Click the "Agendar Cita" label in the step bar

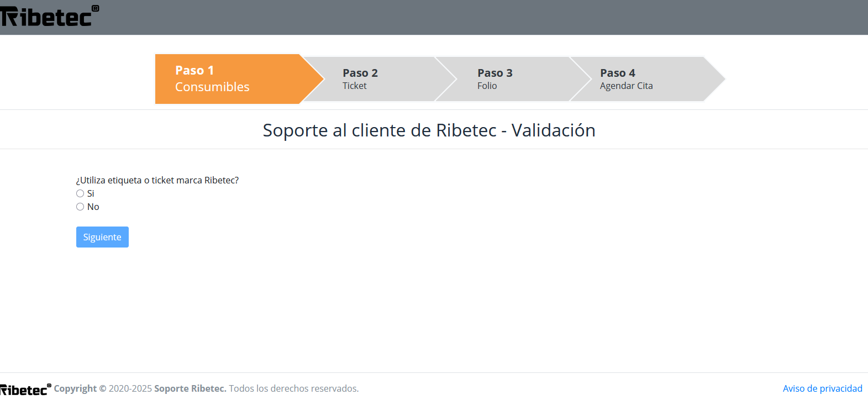[626, 86]
